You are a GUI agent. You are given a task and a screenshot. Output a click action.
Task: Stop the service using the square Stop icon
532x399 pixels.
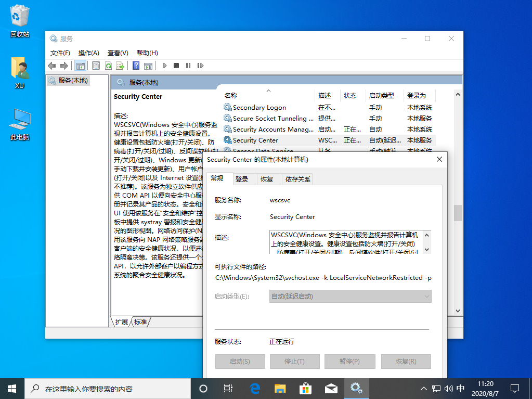[177, 66]
